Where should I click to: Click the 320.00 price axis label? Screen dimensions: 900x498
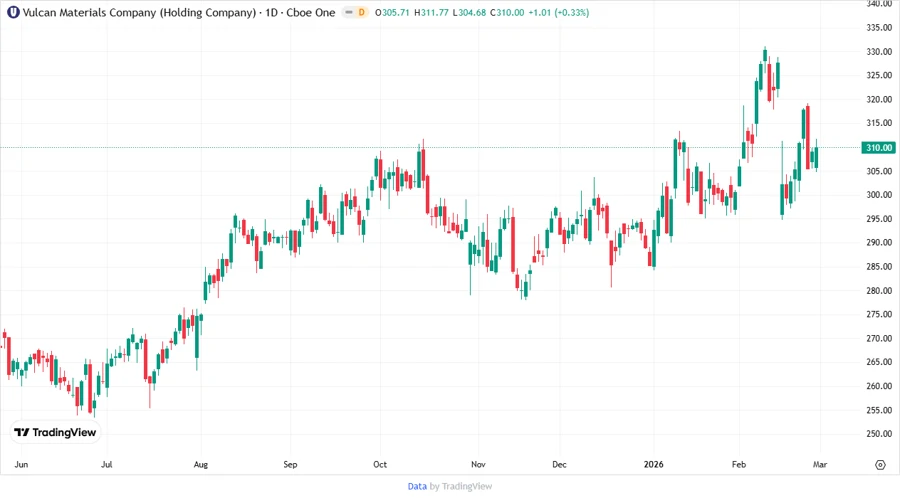(879, 99)
